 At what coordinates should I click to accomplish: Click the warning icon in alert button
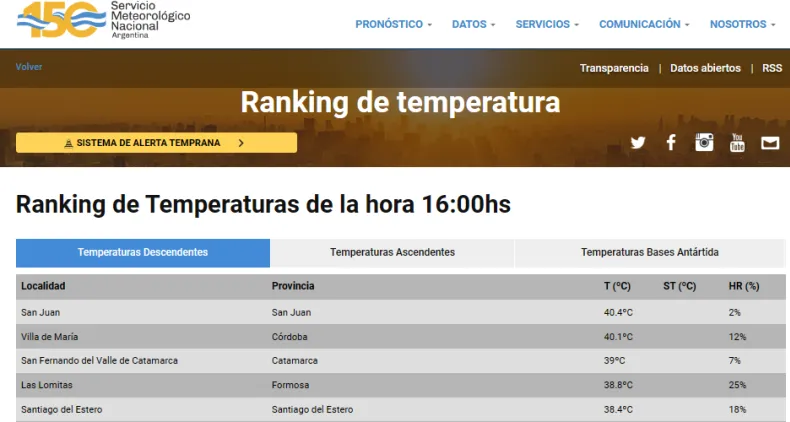click(68, 143)
